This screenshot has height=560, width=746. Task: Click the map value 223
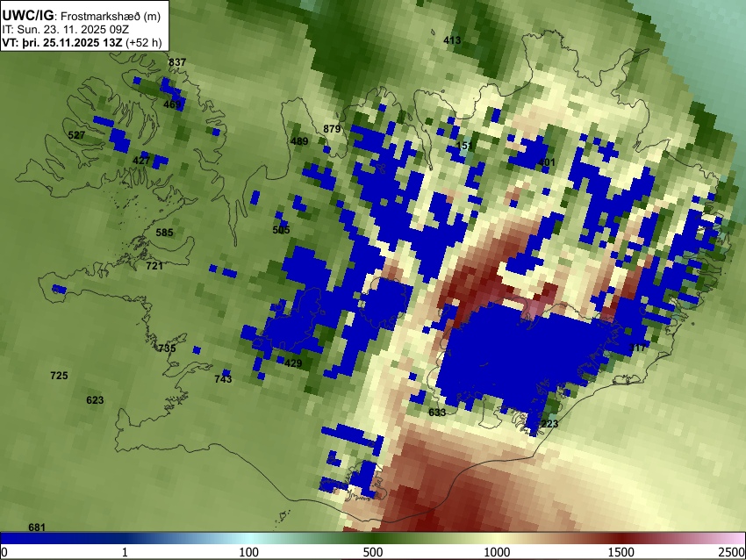click(x=549, y=423)
